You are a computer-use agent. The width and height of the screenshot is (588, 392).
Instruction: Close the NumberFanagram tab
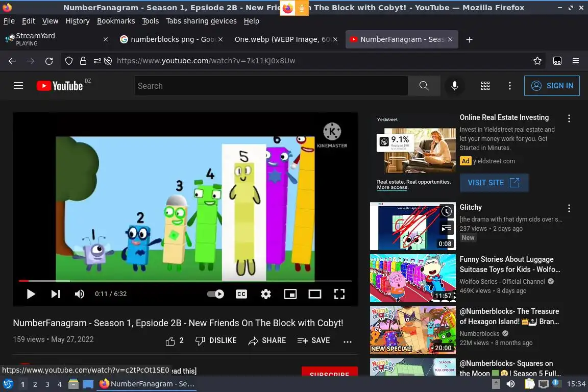(x=450, y=39)
